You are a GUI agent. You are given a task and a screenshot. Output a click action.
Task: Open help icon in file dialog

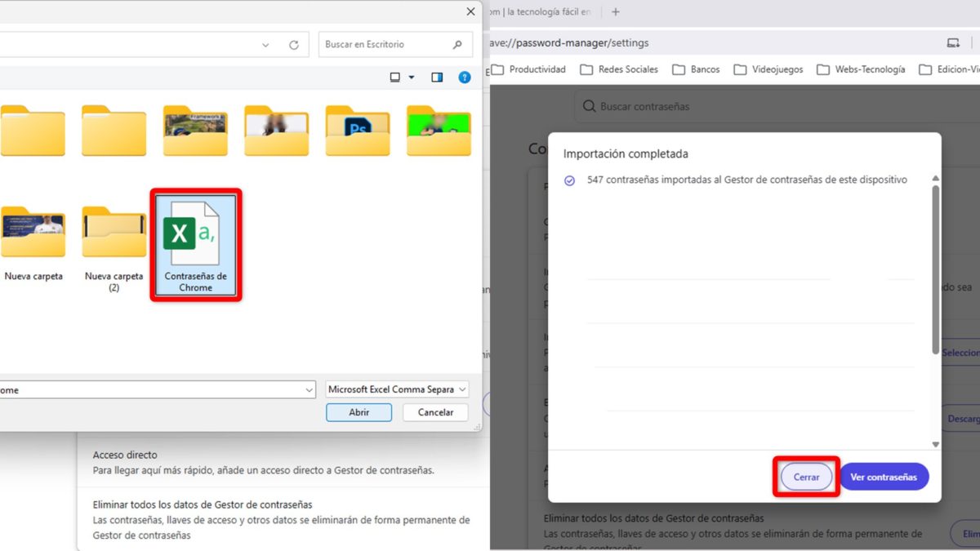[x=465, y=78]
